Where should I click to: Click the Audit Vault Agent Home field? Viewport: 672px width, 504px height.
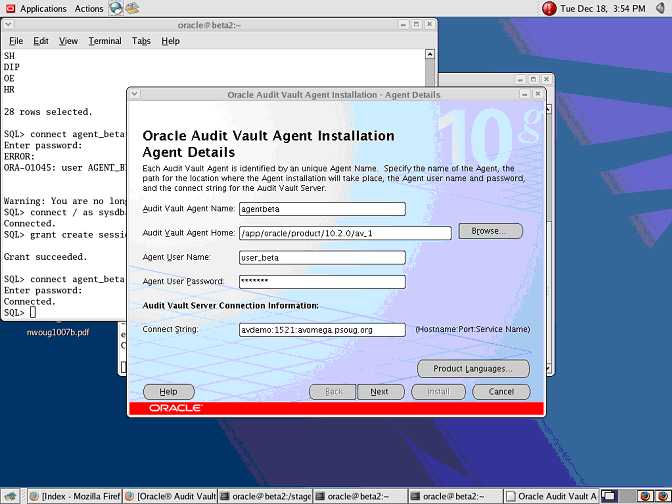pyautogui.click(x=345, y=233)
